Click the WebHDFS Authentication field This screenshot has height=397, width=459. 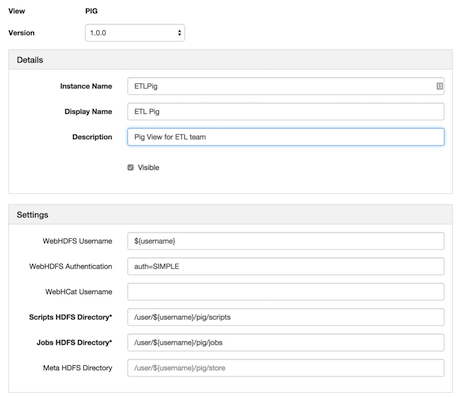coord(286,266)
